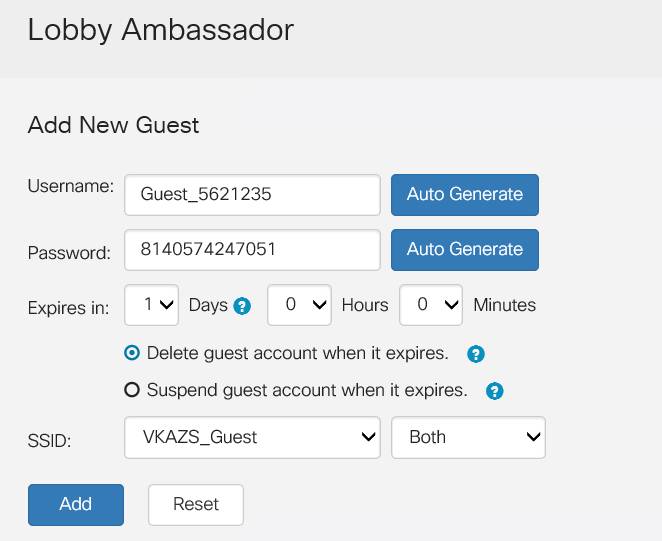
Task: Auto Generate a password
Action: [465, 250]
